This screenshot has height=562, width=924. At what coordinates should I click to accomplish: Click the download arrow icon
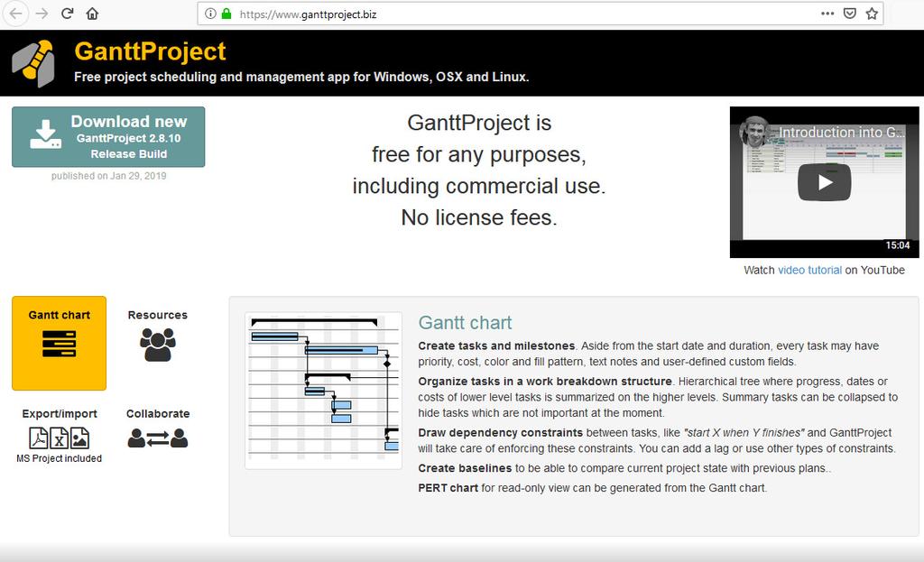point(45,134)
